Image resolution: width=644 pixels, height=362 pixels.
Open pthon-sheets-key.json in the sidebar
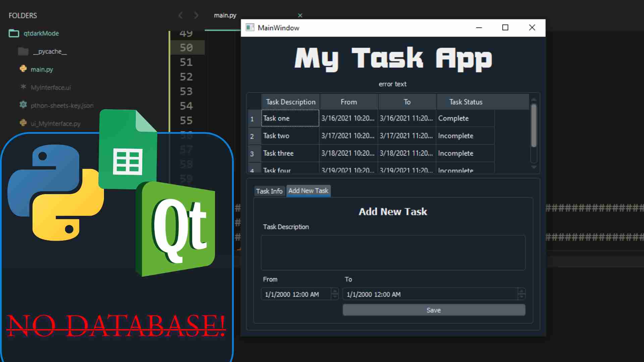[x=62, y=106]
